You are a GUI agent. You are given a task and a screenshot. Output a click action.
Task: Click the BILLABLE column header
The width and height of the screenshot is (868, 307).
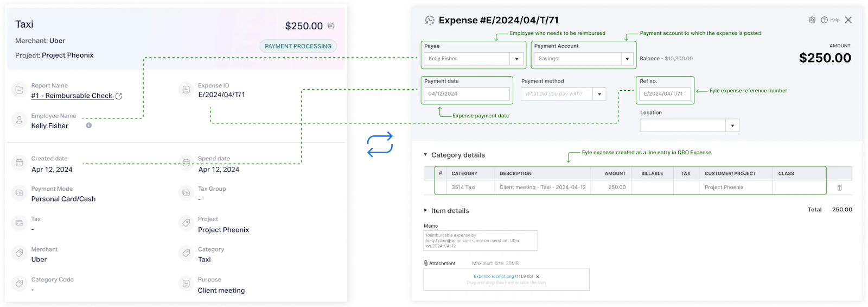[x=652, y=174]
